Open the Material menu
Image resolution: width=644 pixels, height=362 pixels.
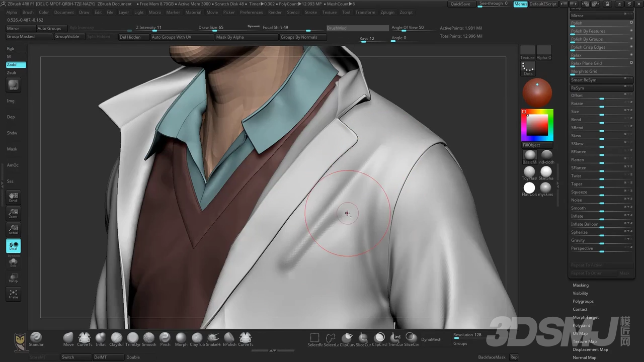(x=193, y=12)
